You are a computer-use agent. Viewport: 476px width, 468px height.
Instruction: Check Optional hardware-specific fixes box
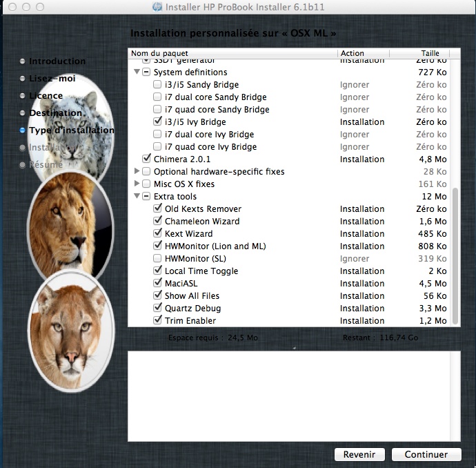pos(146,171)
